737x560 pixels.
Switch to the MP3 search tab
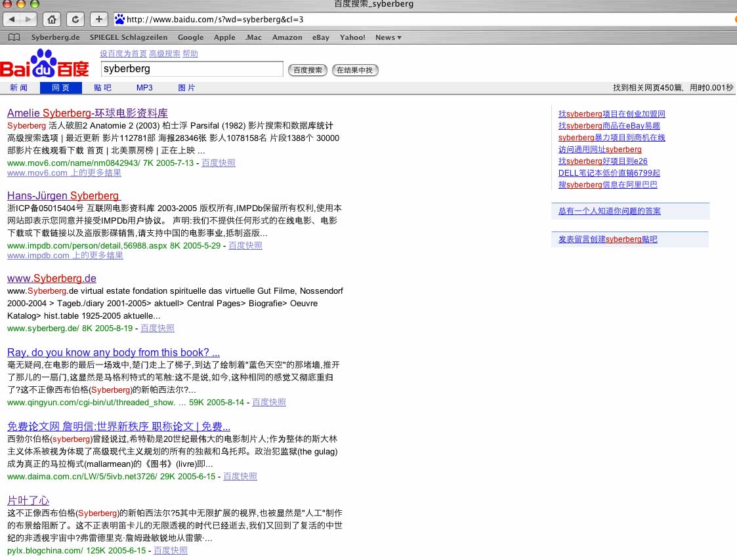coord(144,88)
